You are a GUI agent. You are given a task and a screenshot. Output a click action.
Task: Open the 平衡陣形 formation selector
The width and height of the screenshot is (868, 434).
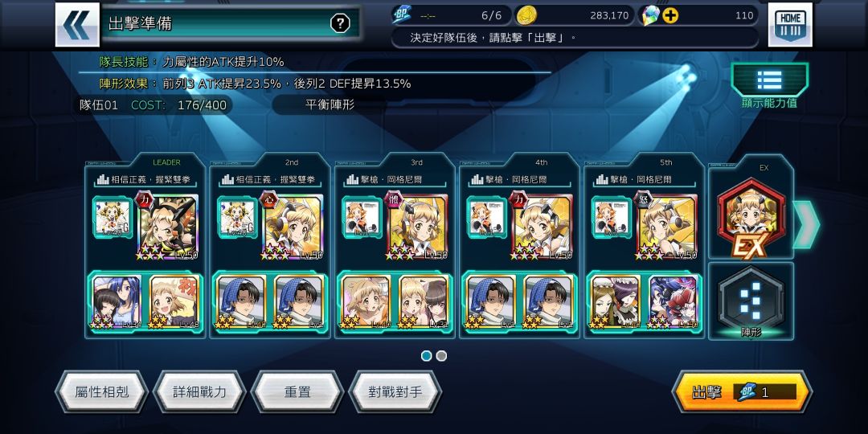[x=330, y=104]
